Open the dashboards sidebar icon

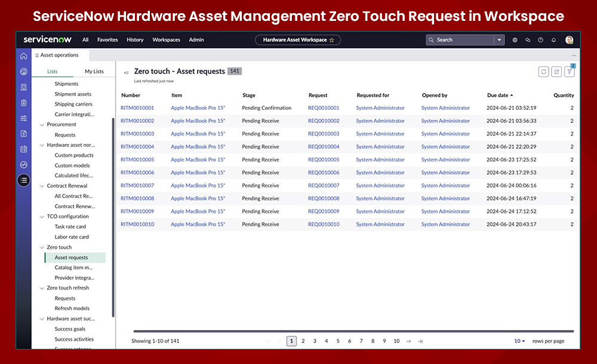pyautogui.click(x=23, y=71)
